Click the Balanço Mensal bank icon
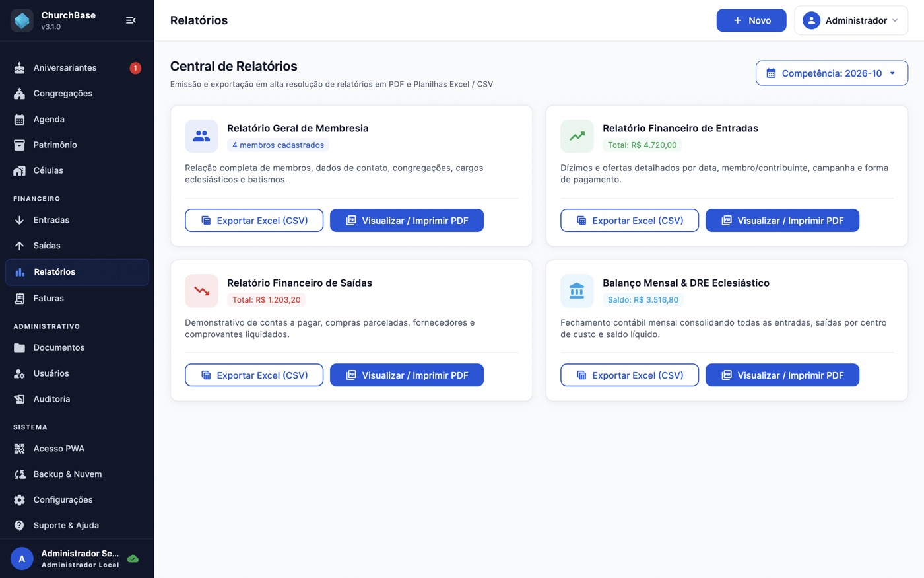Screen dimensions: 924x578 tap(577, 291)
